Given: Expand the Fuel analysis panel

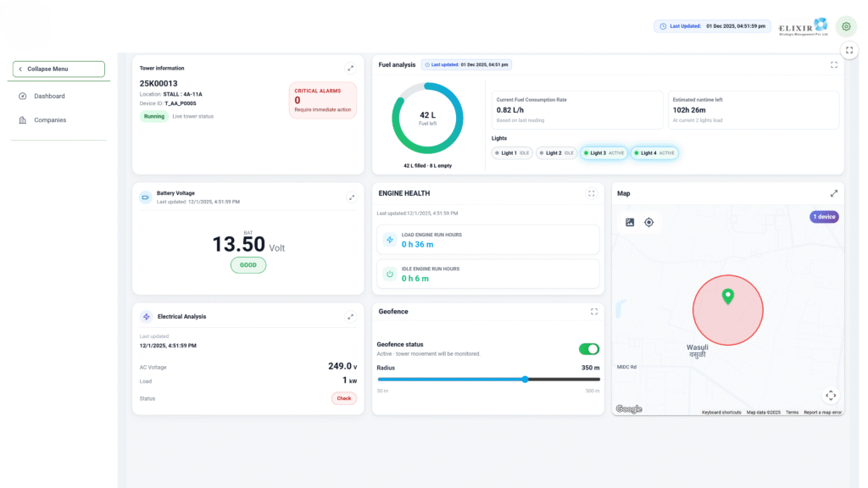Looking at the screenshot, I should pos(834,64).
